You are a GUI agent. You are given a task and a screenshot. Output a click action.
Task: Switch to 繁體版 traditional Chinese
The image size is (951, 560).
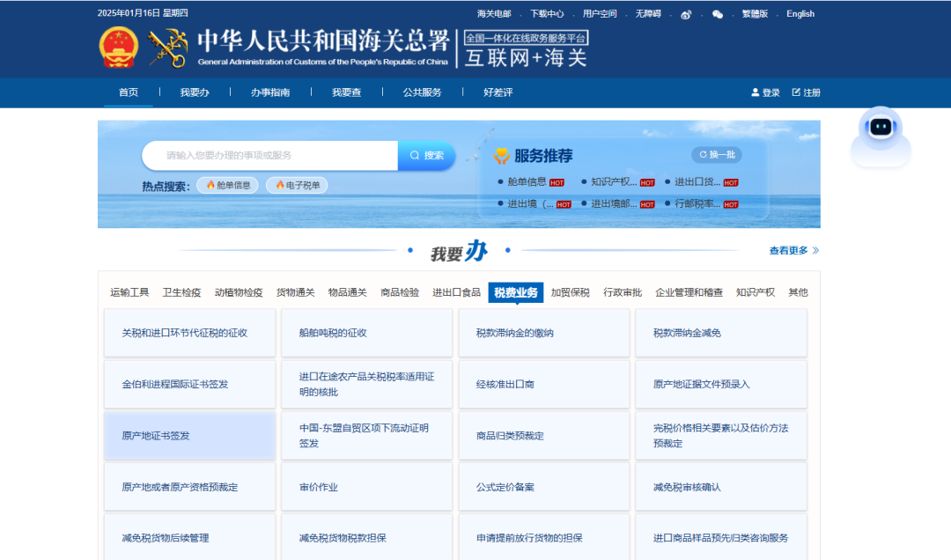pos(756,14)
